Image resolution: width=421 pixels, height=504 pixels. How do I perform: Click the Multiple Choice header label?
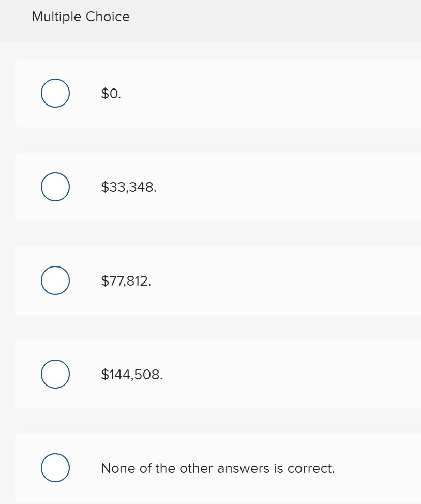[81, 17]
